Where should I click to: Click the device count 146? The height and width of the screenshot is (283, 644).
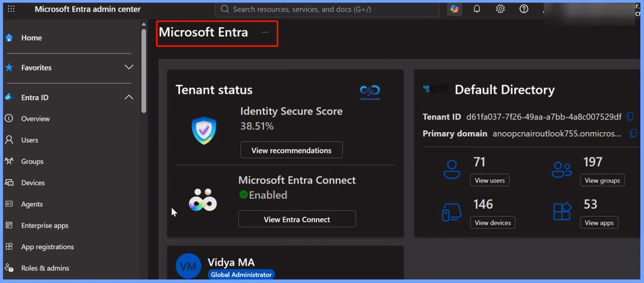pyautogui.click(x=483, y=204)
